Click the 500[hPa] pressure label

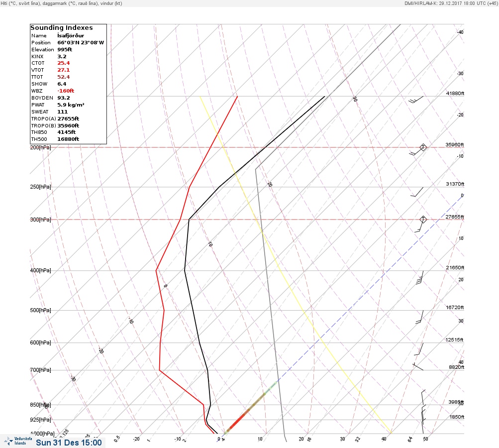tap(40, 310)
